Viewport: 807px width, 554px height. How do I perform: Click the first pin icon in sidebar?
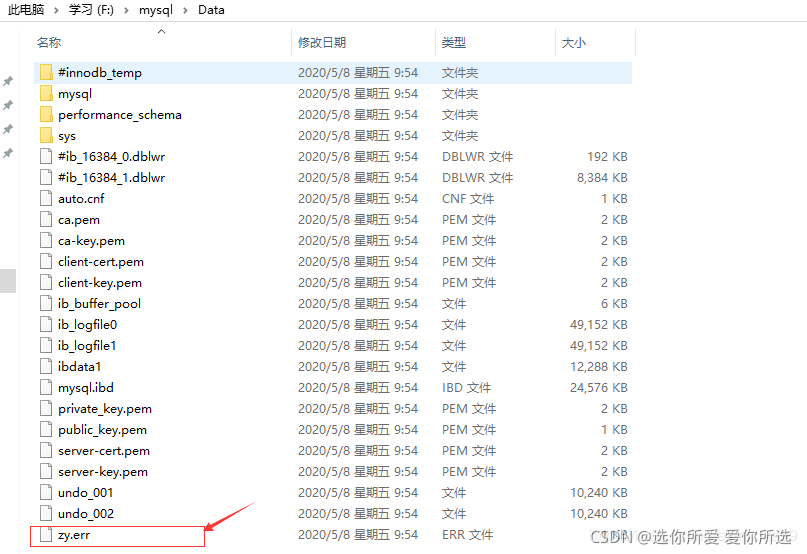8,81
